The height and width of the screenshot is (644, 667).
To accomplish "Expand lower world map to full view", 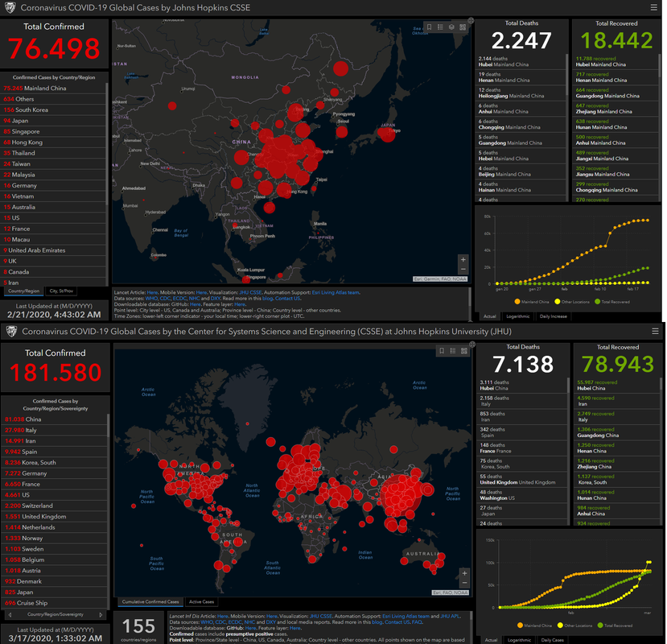I will tap(472, 344).
